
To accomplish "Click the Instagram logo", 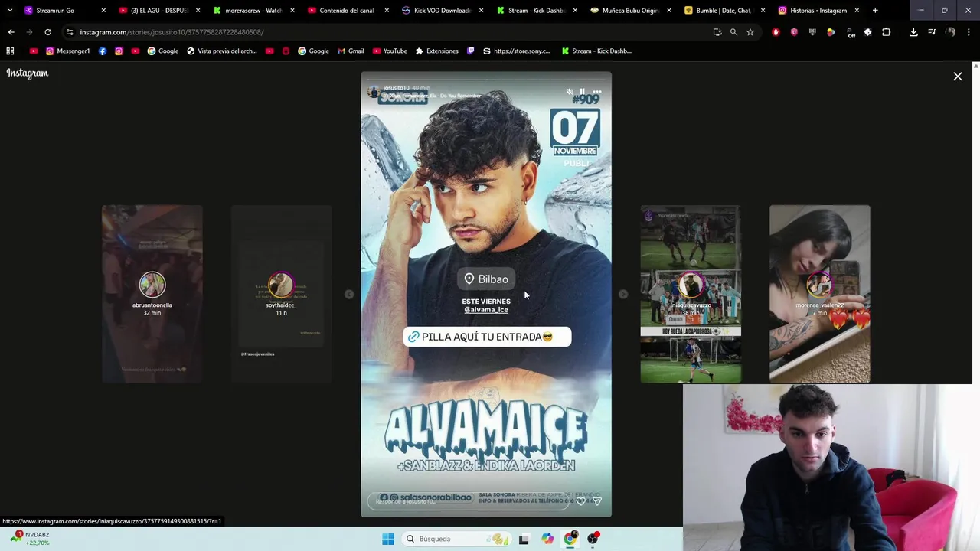I will click(28, 73).
